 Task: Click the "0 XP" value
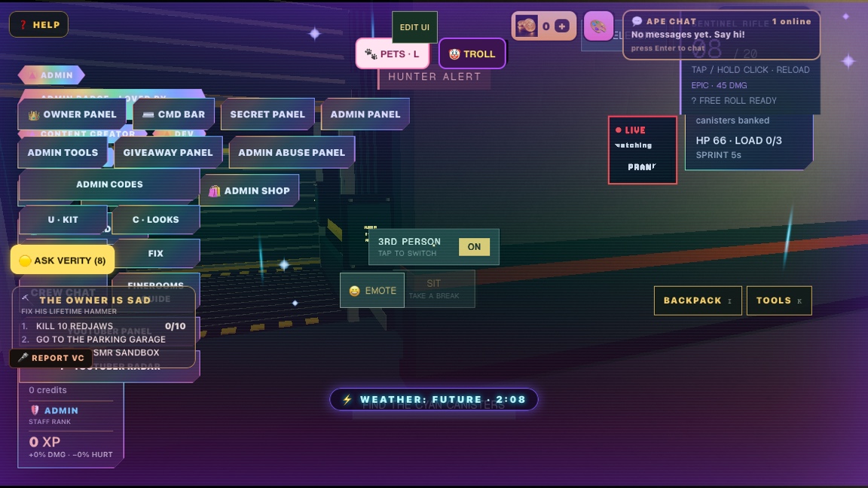[44, 441]
